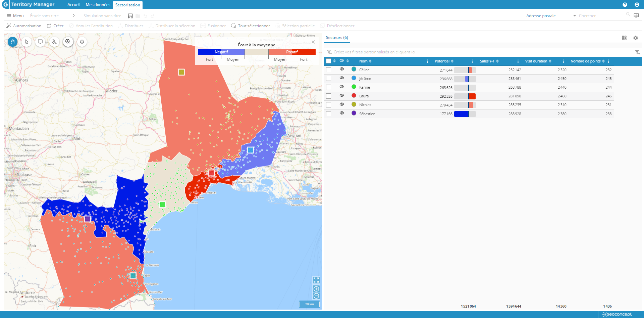Hide the Laura sector with eye icon

tap(341, 96)
